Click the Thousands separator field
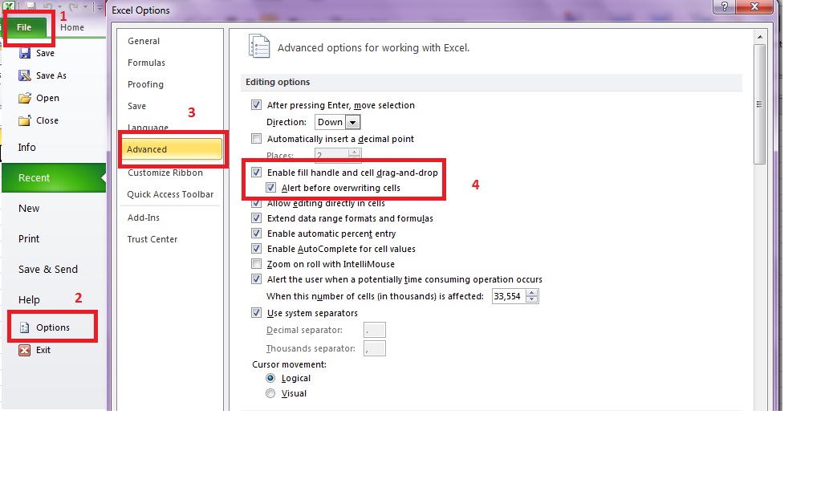The image size is (837, 504). [x=374, y=348]
